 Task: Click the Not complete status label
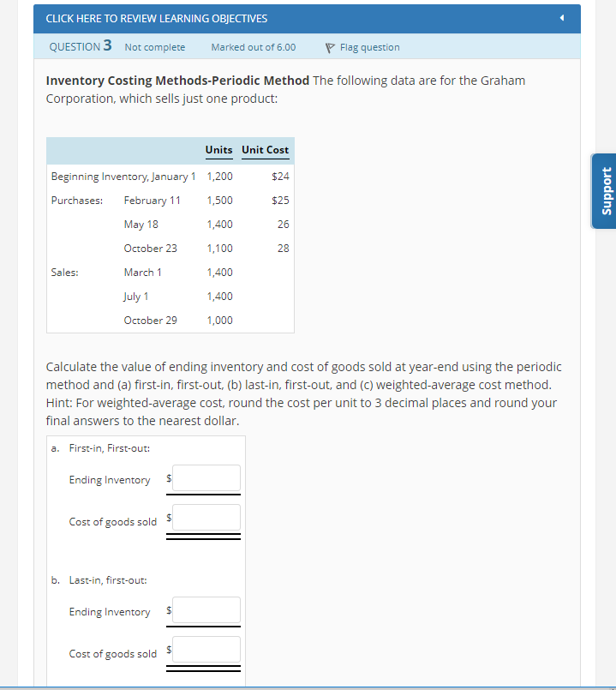(x=154, y=47)
